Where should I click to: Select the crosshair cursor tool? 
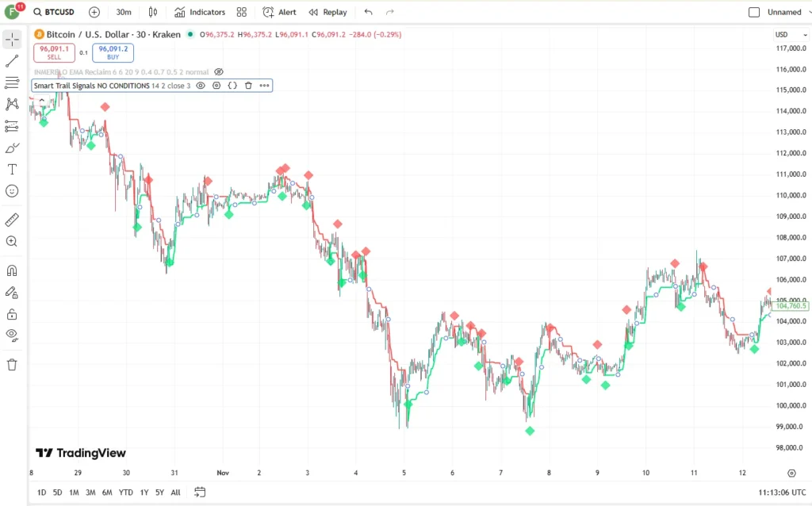pyautogui.click(x=12, y=40)
